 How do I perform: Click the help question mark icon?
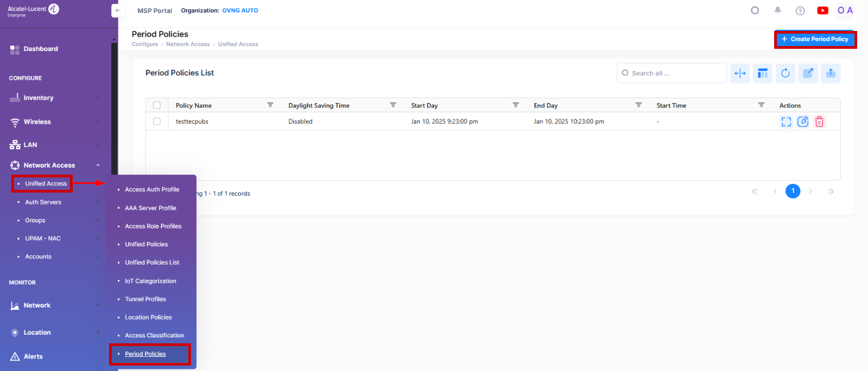pyautogui.click(x=800, y=10)
